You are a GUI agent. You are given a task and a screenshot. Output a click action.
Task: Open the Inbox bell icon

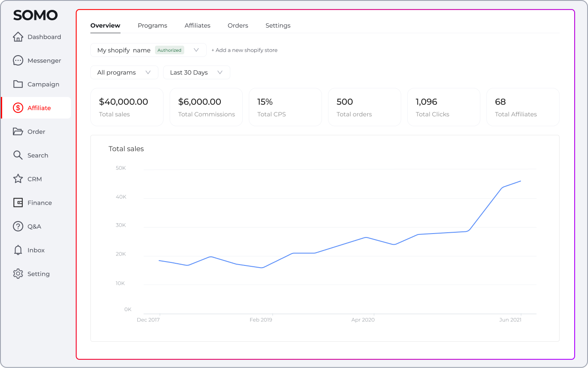18,250
